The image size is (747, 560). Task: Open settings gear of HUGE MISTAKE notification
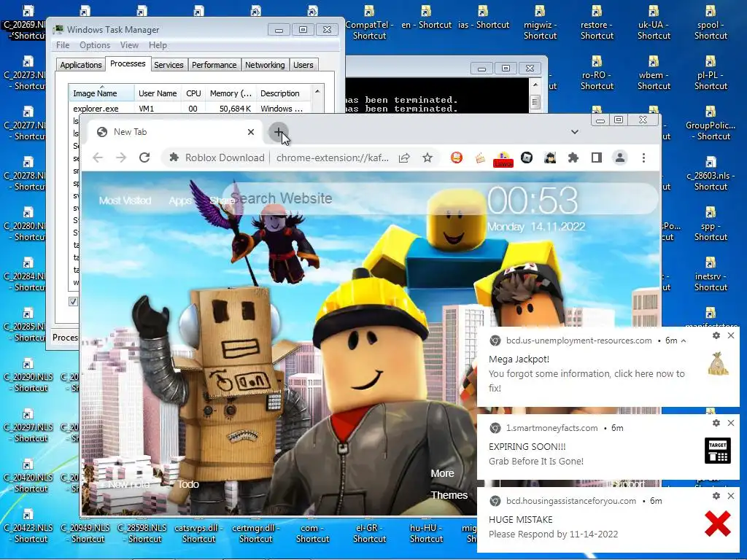point(716,496)
